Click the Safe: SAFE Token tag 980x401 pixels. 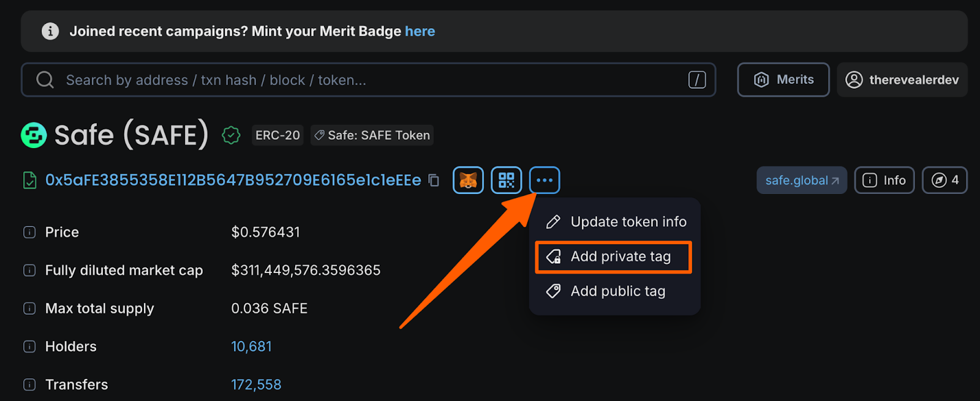point(371,135)
